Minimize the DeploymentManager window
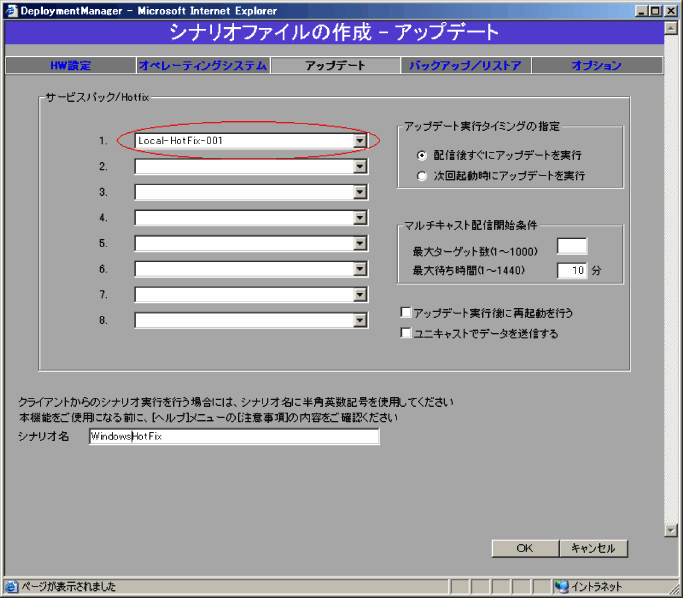Viewport: 683px width, 598px height. 641,11
